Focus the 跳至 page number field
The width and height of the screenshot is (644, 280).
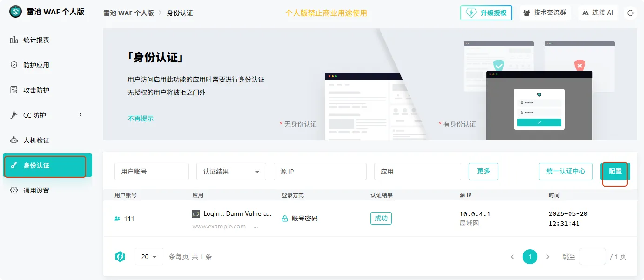[592, 257]
